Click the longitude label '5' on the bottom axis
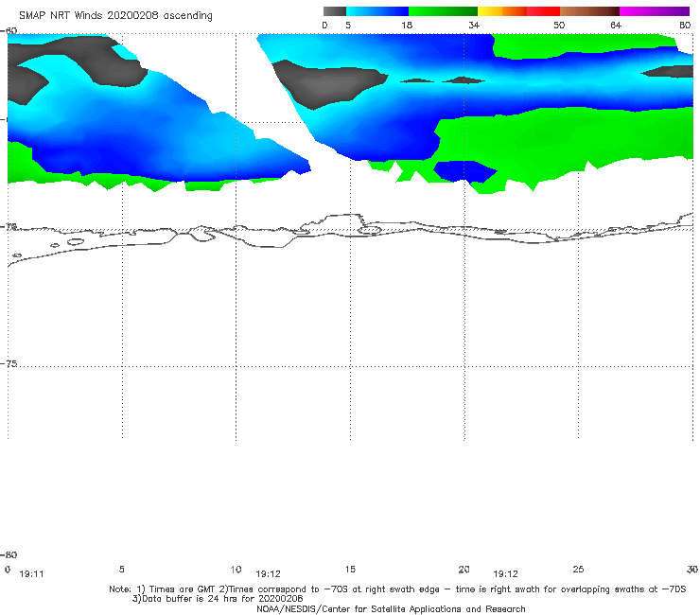 click(x=121, y=569)
